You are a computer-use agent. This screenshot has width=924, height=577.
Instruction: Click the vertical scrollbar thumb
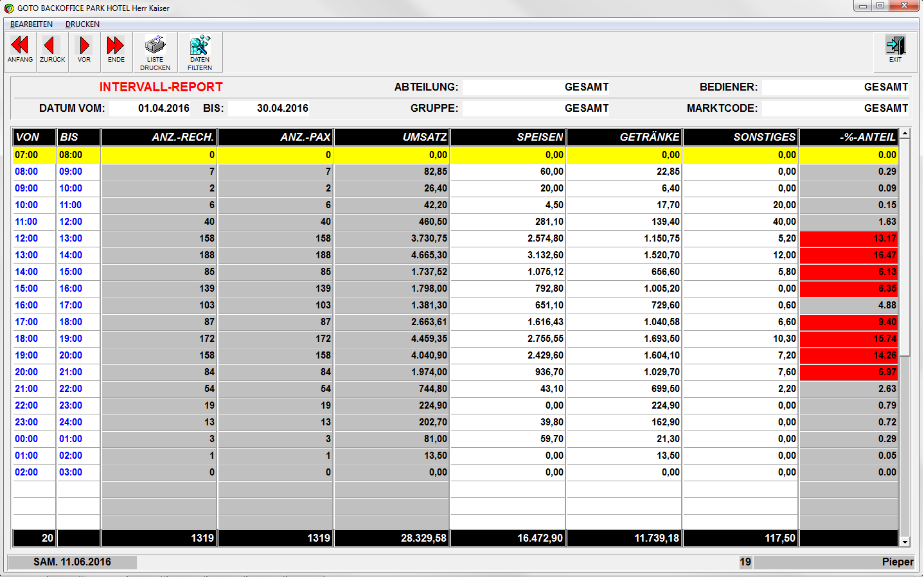905,247
